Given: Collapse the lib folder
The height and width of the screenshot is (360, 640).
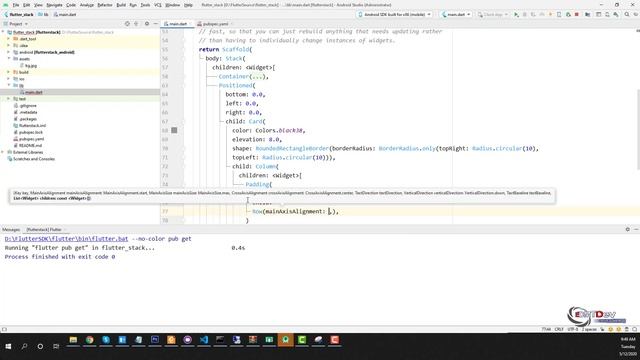Looking at the screenshot, I should [9, 85].
